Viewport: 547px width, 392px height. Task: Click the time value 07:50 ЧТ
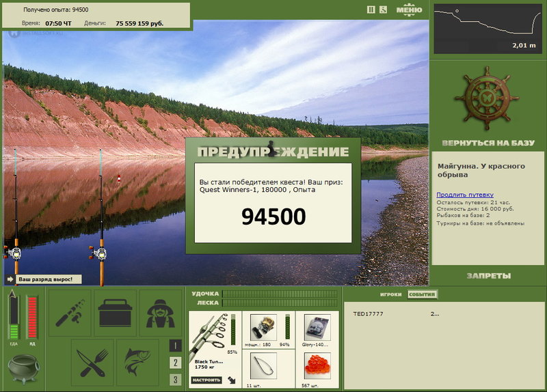[58, 23]
